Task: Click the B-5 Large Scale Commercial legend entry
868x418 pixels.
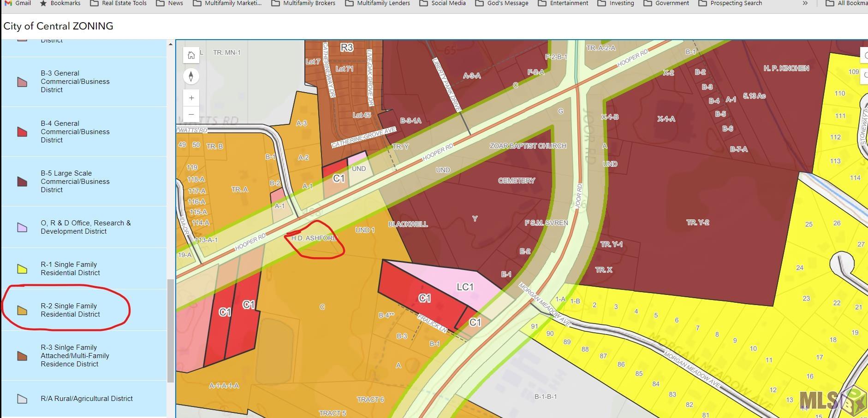Action: [75, 182]
